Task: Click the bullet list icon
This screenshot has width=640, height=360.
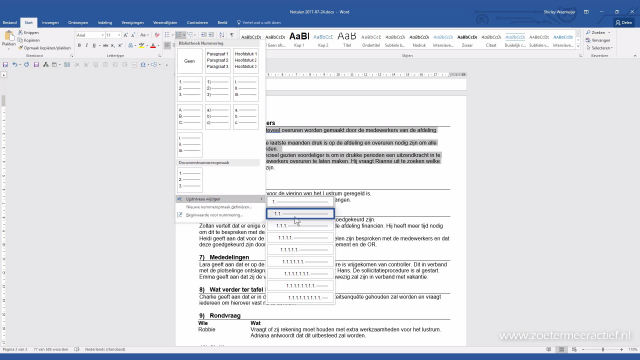Action: (167, 35)
